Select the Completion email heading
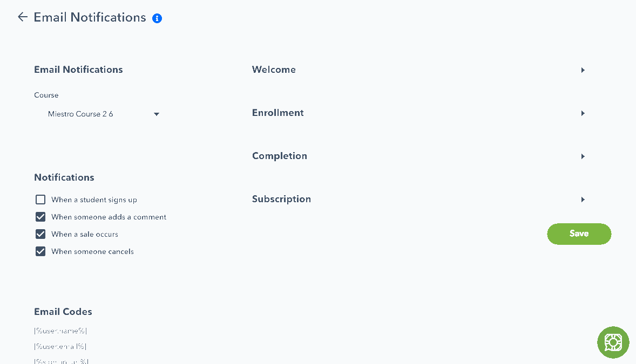Screen dimensions: 636x364 [x=280, y=156]
